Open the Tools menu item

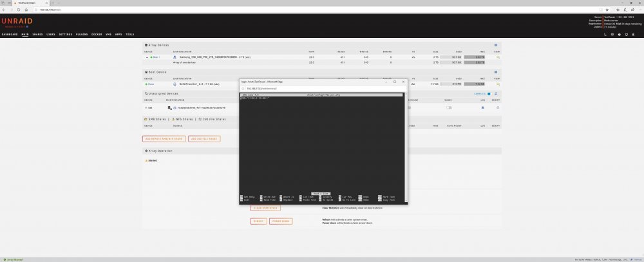coord(130,35)
